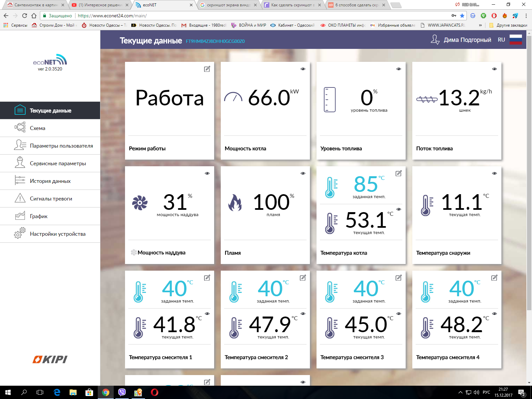Viewport: 532px width, 399px height.
Task: Click the fuel level gauge icon
Action: click(330, 100)
